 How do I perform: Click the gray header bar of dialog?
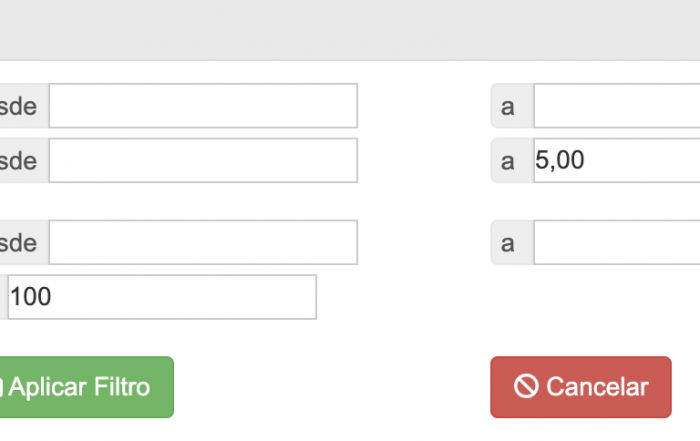(350, 30)
